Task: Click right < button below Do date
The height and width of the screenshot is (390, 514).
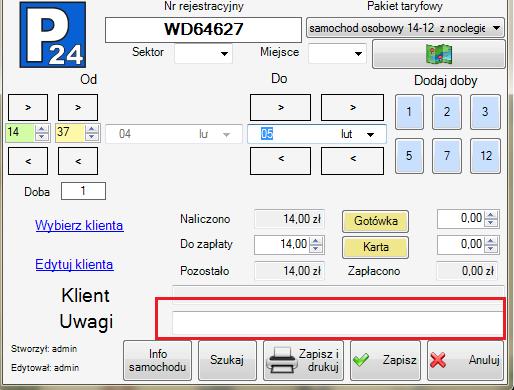Action: click(x=352, y=161)
